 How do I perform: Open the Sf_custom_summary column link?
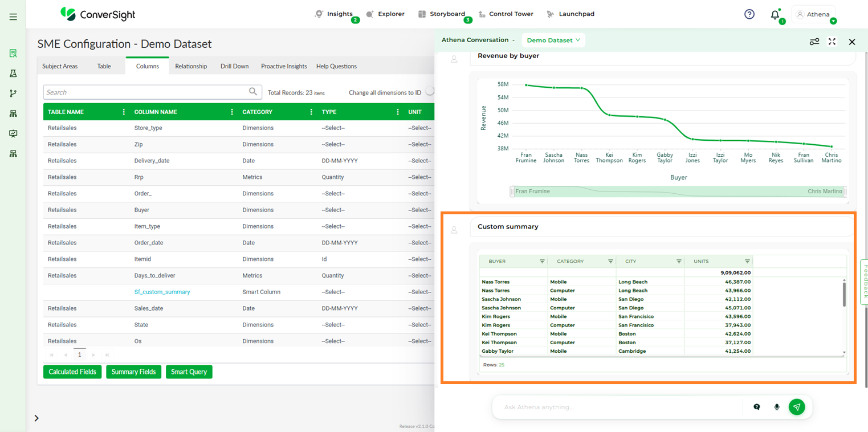162,292
